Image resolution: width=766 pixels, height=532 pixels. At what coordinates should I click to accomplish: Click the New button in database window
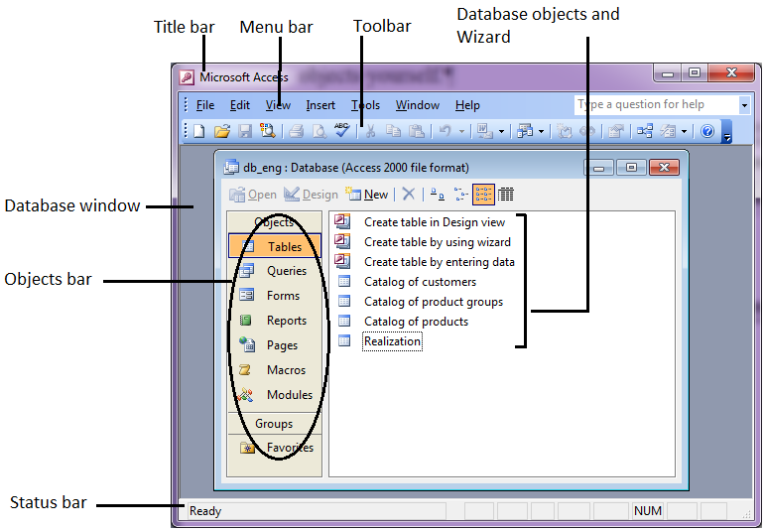[367, 195]
